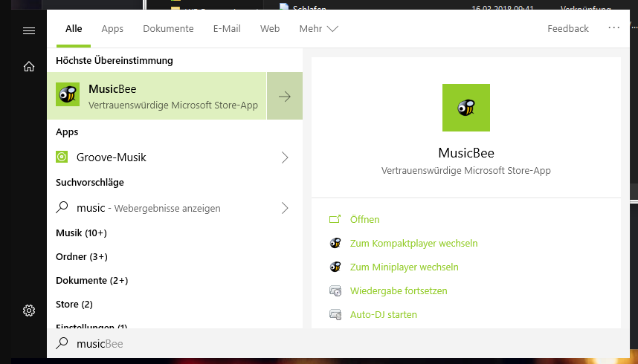
Task: Open the three-dots more options icon
Action: (x=613, y=28)
